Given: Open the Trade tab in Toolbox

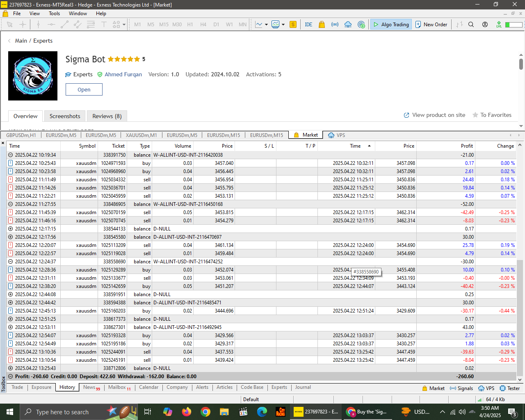Looking at the screenshot, I should [17, 387].
